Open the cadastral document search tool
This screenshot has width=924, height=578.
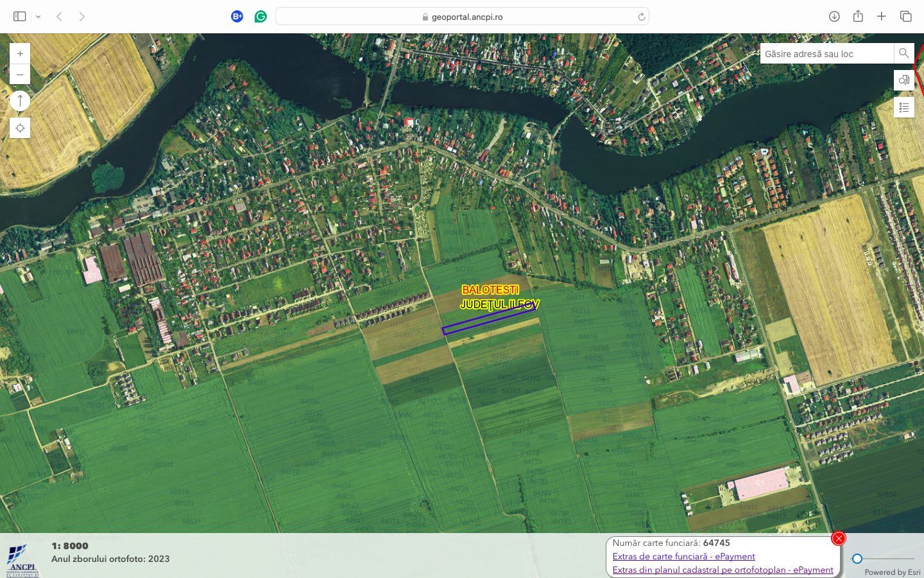904,80
